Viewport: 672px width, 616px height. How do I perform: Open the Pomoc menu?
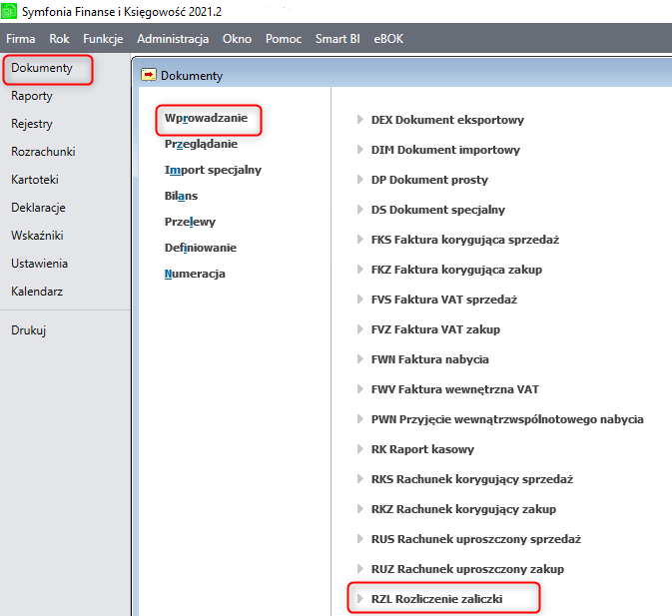pos(284,39)
